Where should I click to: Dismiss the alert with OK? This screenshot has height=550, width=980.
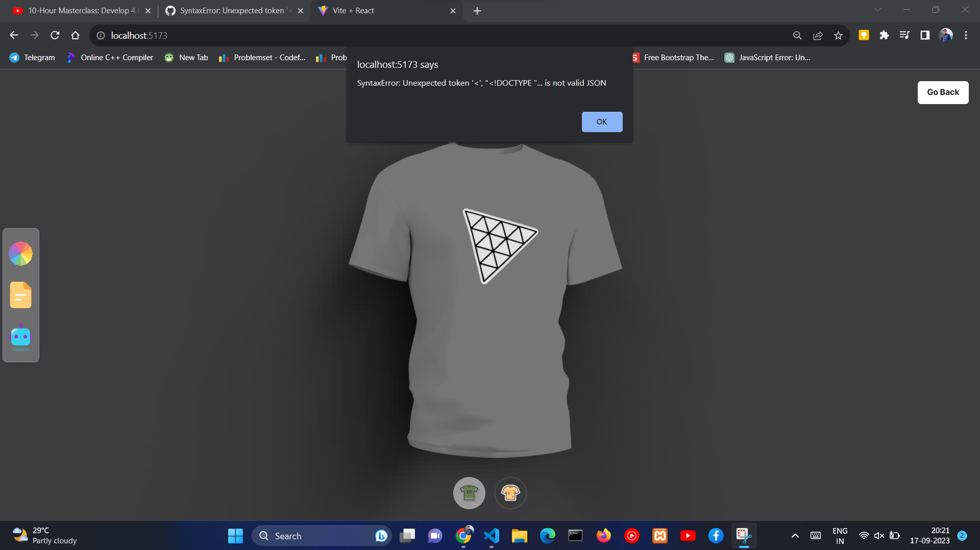click(x=602, y=121)
